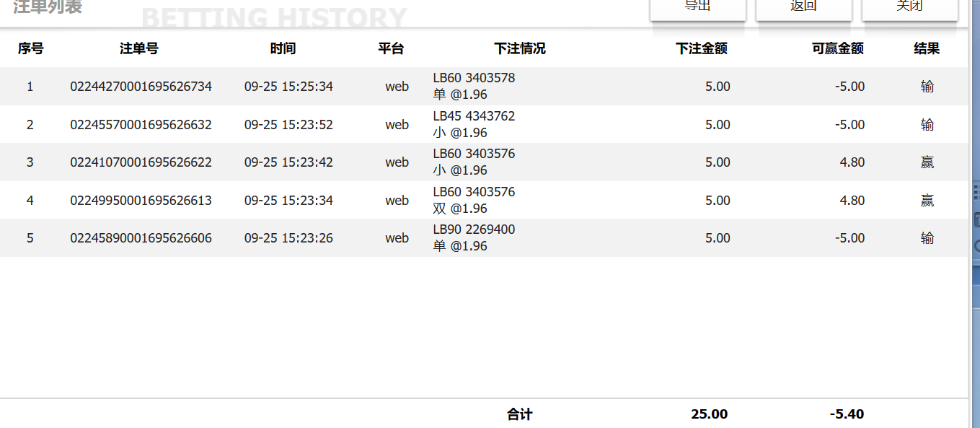Select the 可赢金额 column header

click(837, 48)
